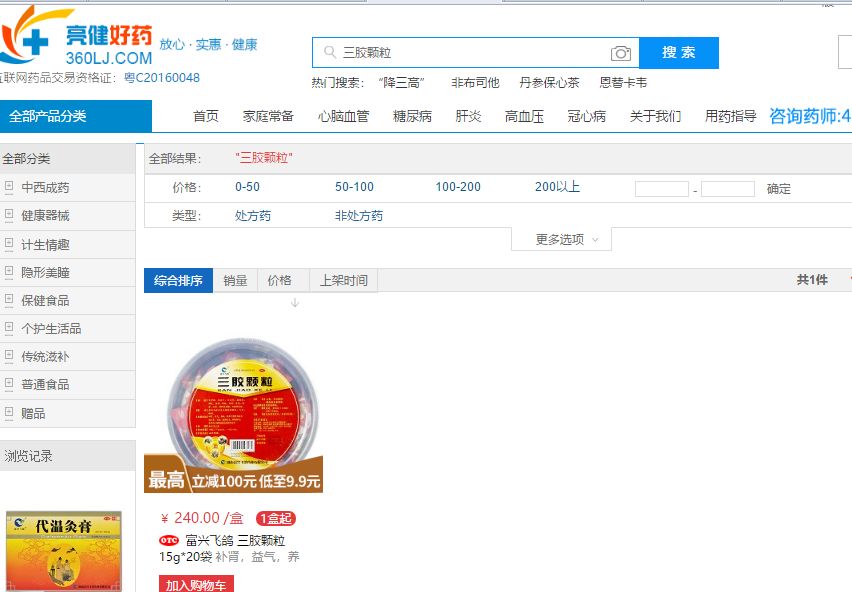This screenshot has height=592, width=852.
Task: Open the 全部产品分类 menu
Action: (x=76, y=116)
